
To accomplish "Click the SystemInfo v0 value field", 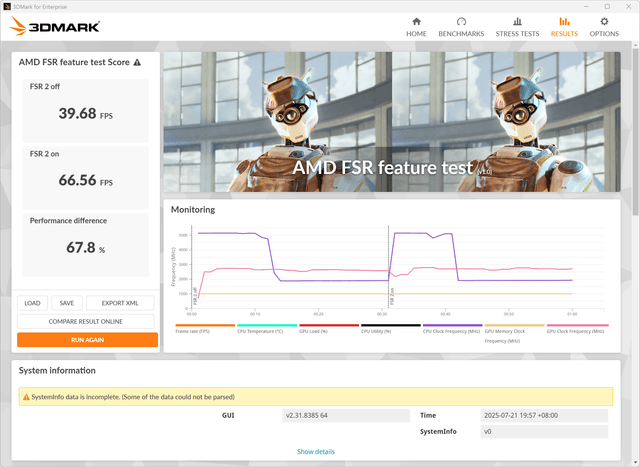I will pos(544,431).
